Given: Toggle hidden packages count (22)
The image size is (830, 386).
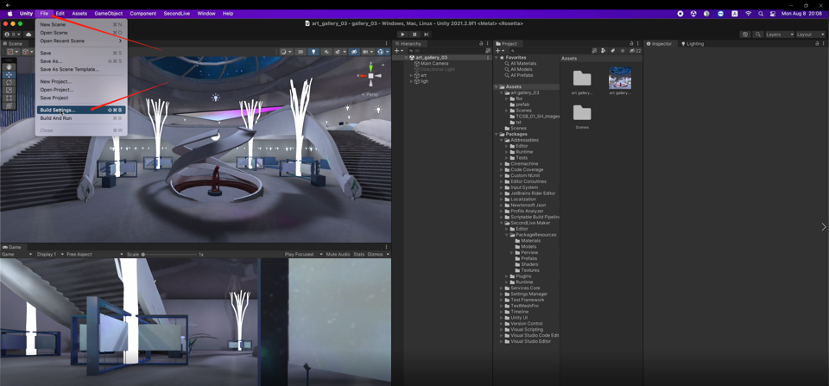Looking at the screenshot, I should click(x=635, y=51).
